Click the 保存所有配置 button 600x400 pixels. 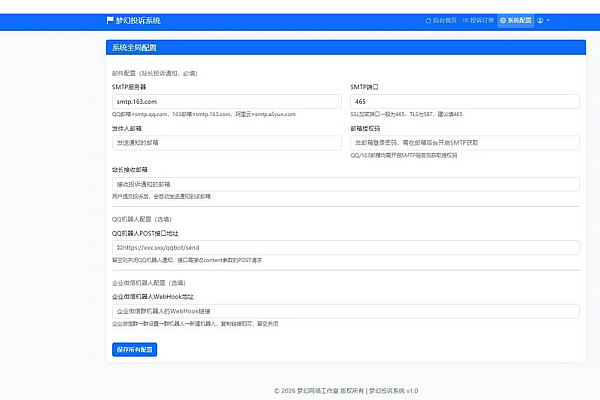click(134, 349)
